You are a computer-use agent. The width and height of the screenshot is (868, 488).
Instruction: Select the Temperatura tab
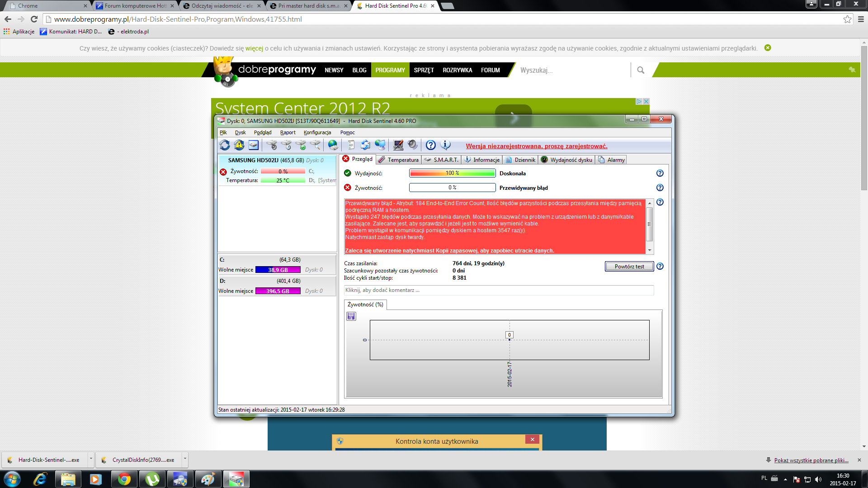point(398,160)
